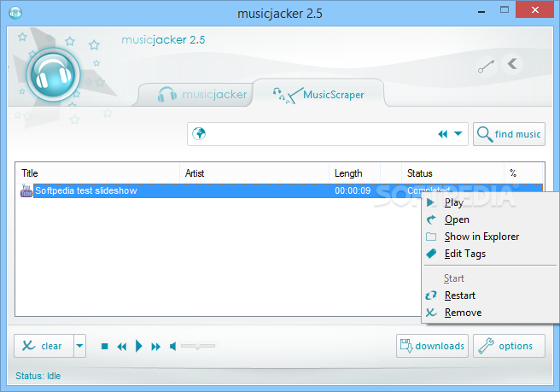Screen dimensions: 560x392
Task: Choose Show in Explorer menu entry
Action: tap(490, 237)
